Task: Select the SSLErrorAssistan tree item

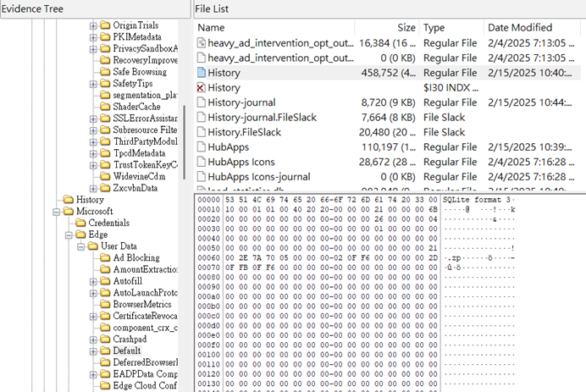Action: click(x=145, y=118)
